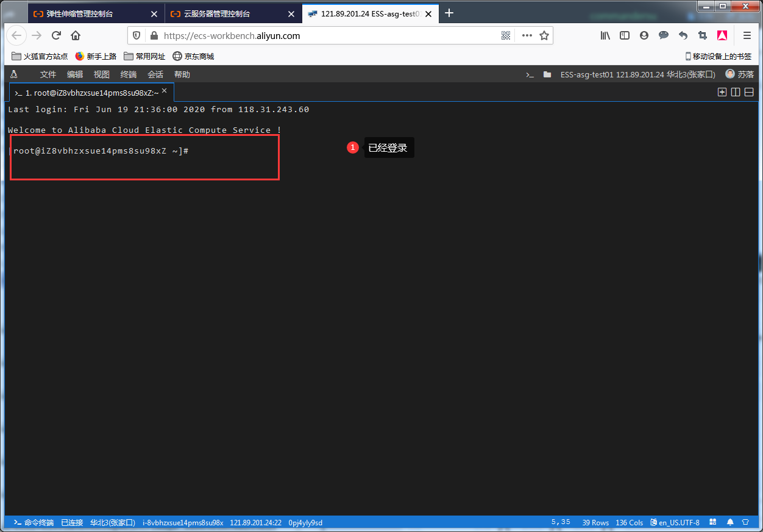Open the 常用网址 bookmarks folder
The image size is (763, 532).
(144, 56)
